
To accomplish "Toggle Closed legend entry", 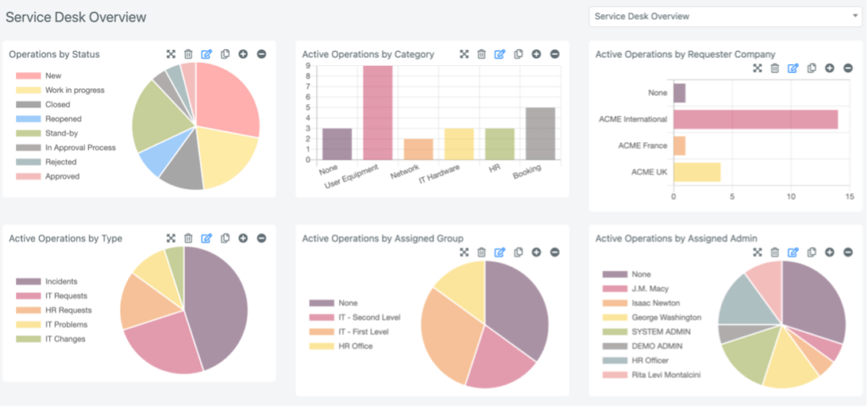I will tap(42, 104).
